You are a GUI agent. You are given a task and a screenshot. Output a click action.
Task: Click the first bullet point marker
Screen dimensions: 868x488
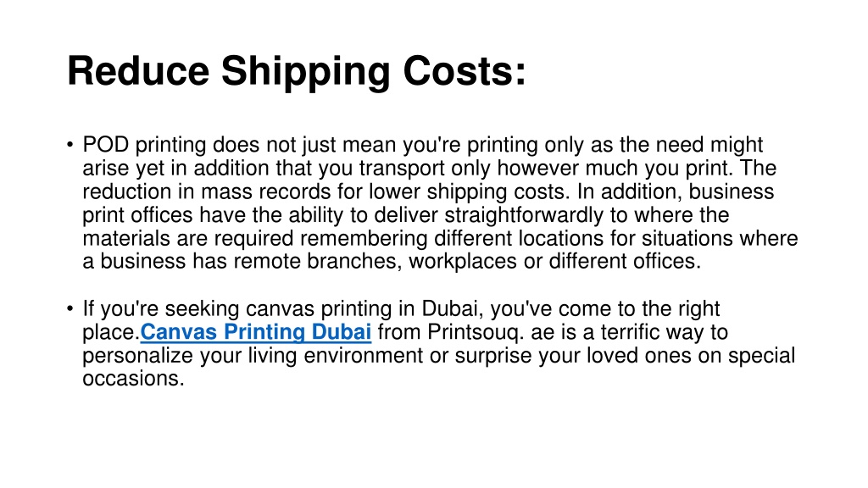click(x=70, y=145)
